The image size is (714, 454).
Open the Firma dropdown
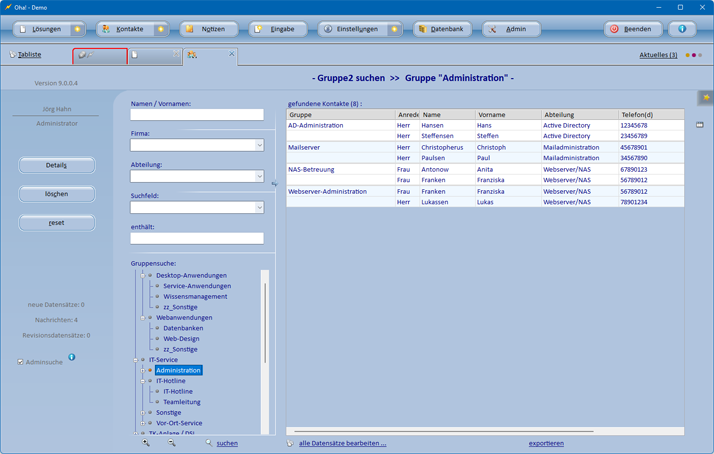click(259, 145)
